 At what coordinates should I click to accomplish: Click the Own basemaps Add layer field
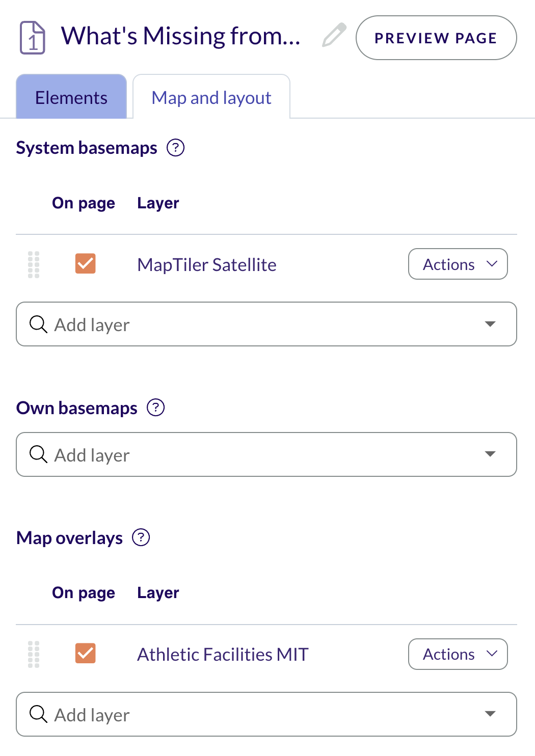coord(255,454)
